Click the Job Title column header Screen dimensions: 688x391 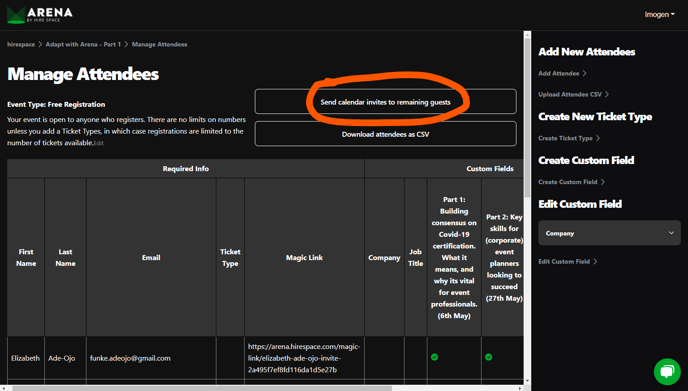point(416,258)
